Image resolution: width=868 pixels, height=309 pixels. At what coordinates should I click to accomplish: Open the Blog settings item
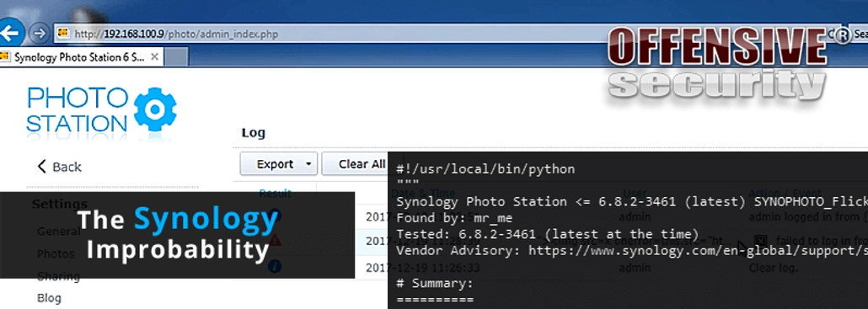coord(49,298)
